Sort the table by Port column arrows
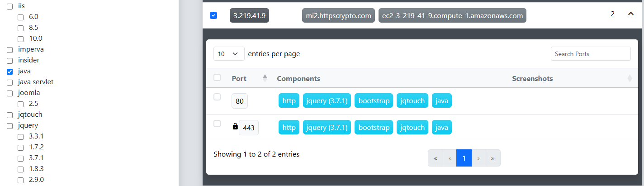The height and width of the screenshot is (186, 644). [265, 78]
